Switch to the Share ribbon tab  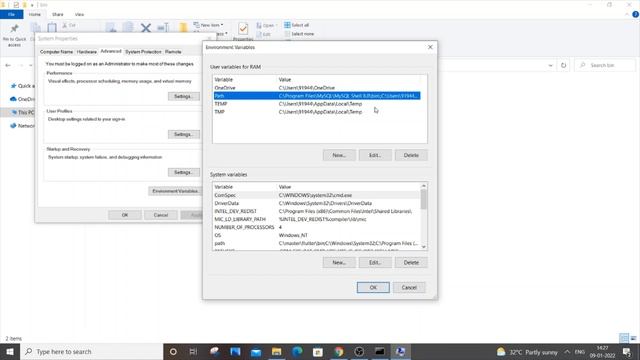click(58, 14)
